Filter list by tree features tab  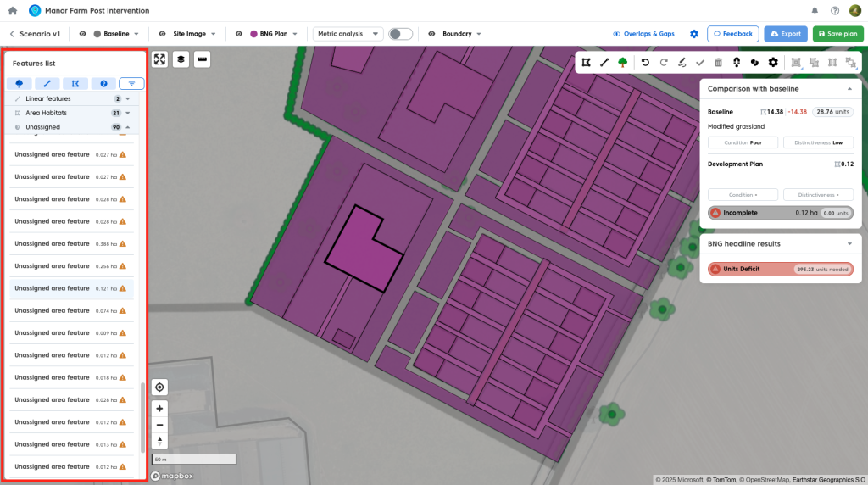19,83
